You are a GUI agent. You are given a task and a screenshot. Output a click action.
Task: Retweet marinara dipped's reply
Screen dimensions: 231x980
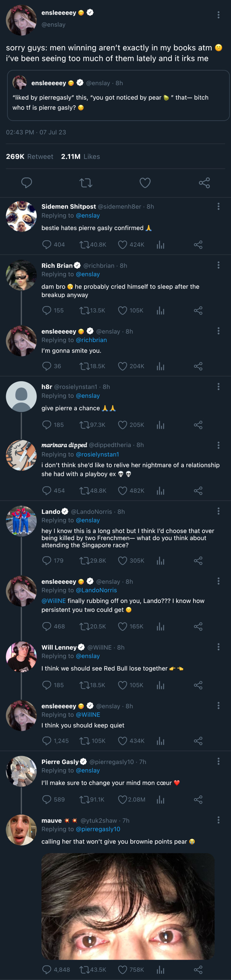[x=84, y=490]
